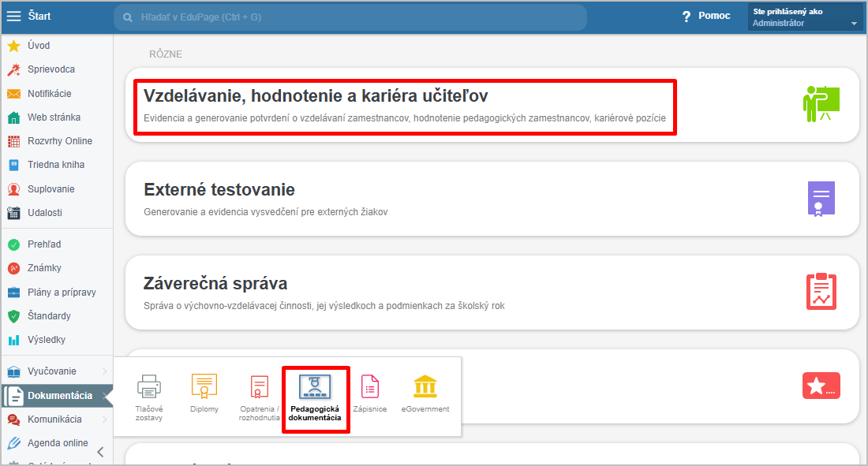Viewport: 868px width, 466px height.
Task: Open Pedagogická dokumentácia icon
Action: click(x=315, y=386)
